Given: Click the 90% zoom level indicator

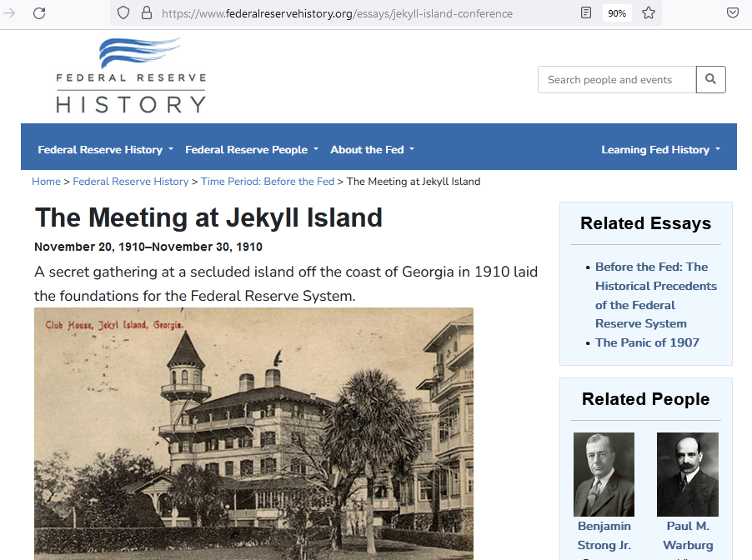Looking at the screenshot, I should [x=617, y=12].
